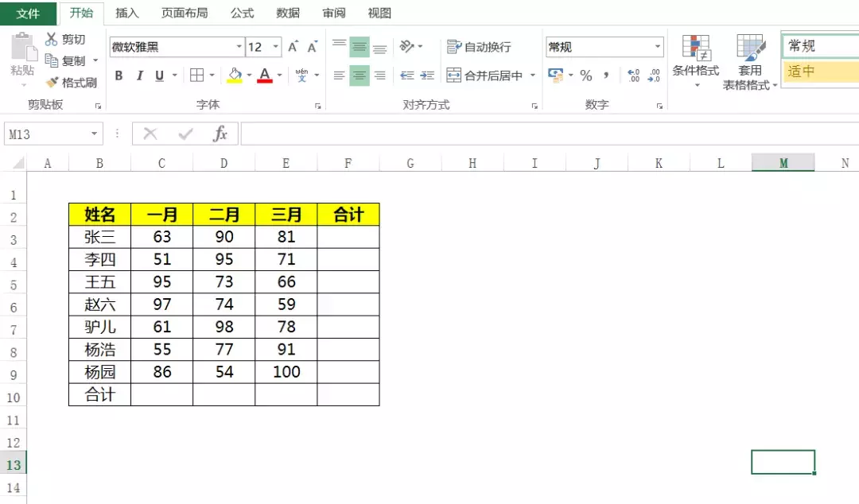This screenshot has height=504, width=859.
Task: Switch to the Data (数据) tab
Action: point(288,14)
